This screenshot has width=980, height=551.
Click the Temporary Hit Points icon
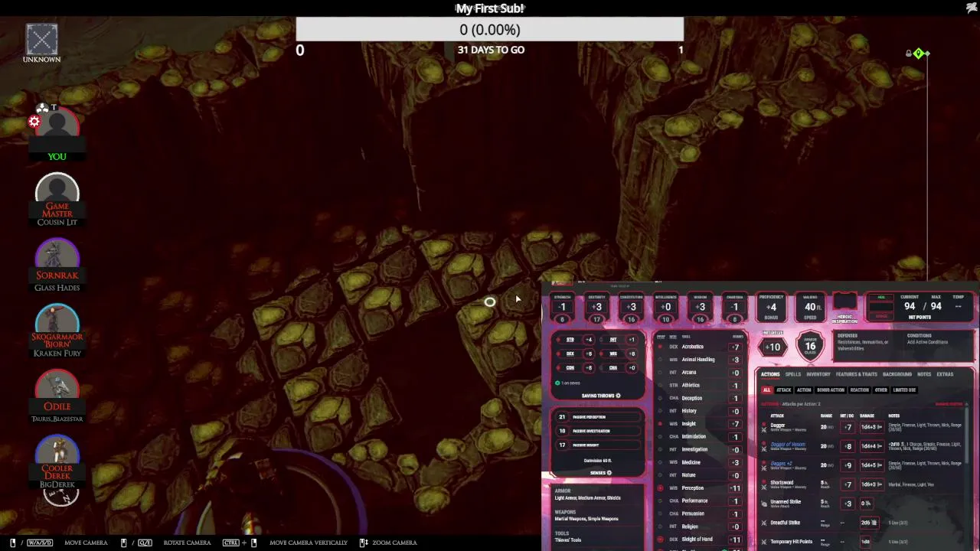coord(763,542)
